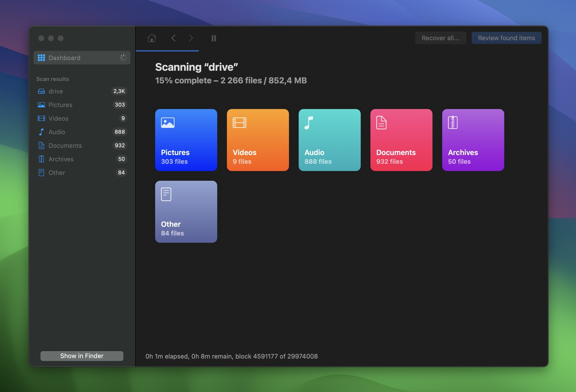Navigate forward using right arrow
Viewport: 576px width, 392px height.
point(191,38)
